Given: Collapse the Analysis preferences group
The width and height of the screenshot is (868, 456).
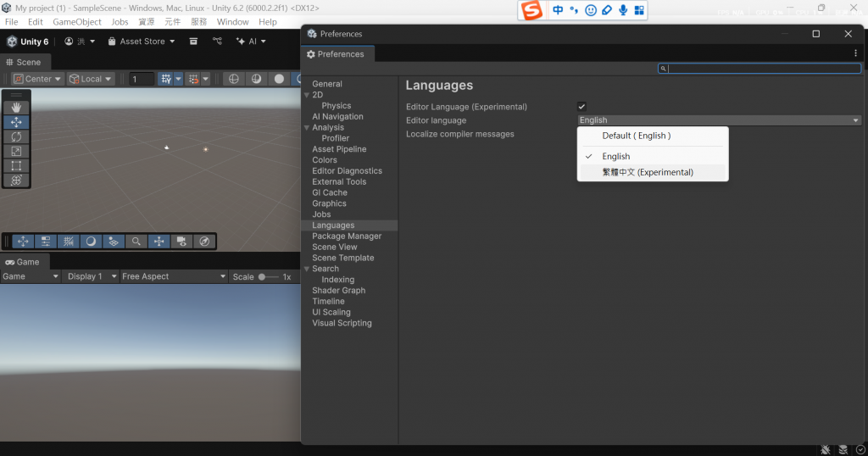Looking at the screenshot, I should point(307,128).
